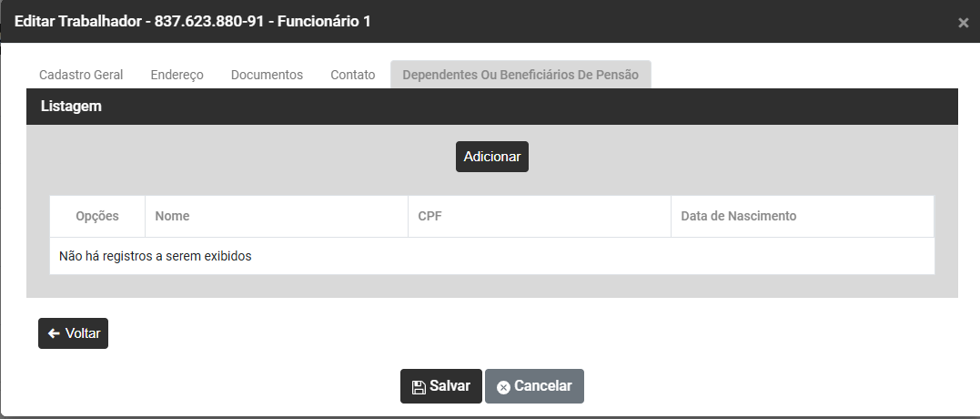The width and height of the screenshot is (980, 419).
Task: Click the Listagem section header
Action: 71,107
